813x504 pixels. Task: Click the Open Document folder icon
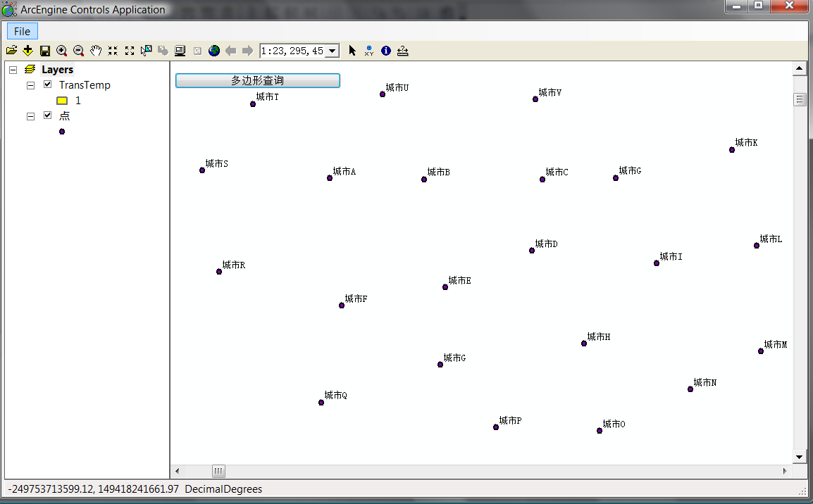(x=11, y=51)
